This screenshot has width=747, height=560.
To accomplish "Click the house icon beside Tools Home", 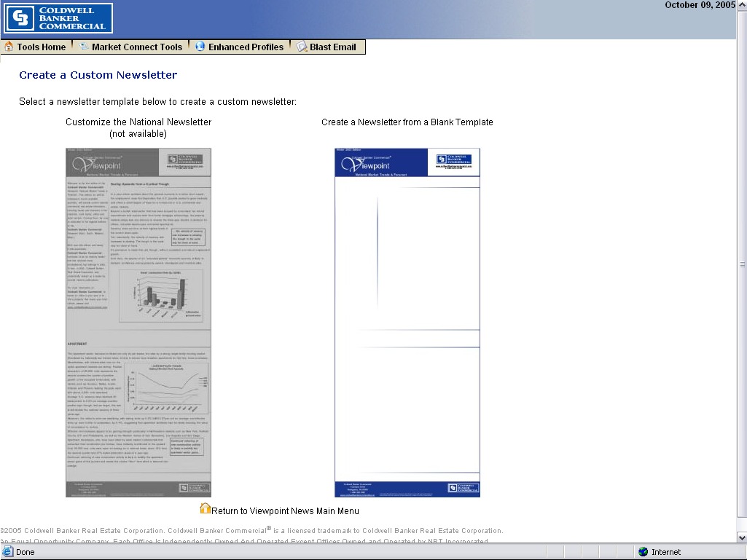I will 9,47.
